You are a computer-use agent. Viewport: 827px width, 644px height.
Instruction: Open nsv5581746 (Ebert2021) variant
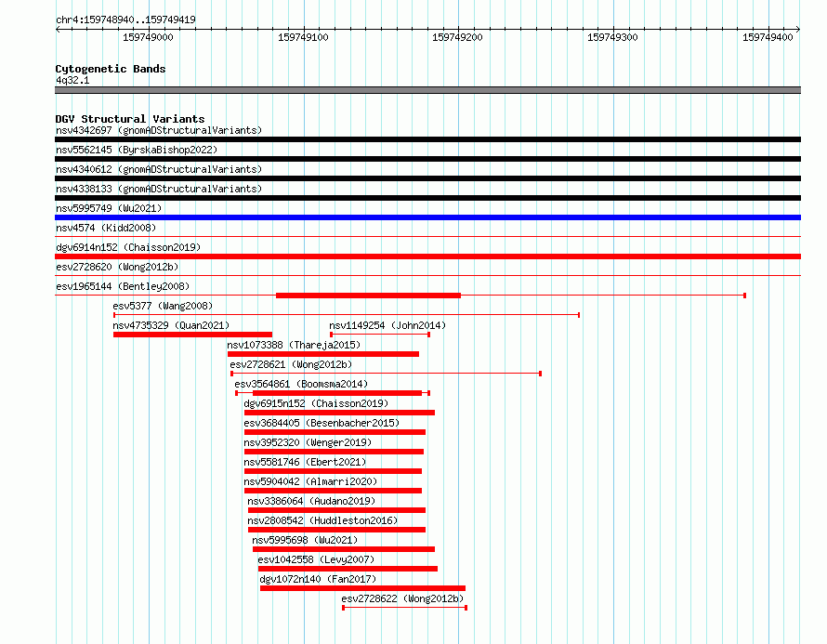[305, 462]
